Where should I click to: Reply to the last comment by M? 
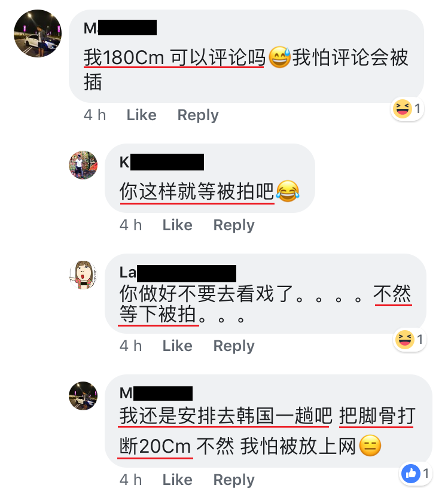[234, 480]
